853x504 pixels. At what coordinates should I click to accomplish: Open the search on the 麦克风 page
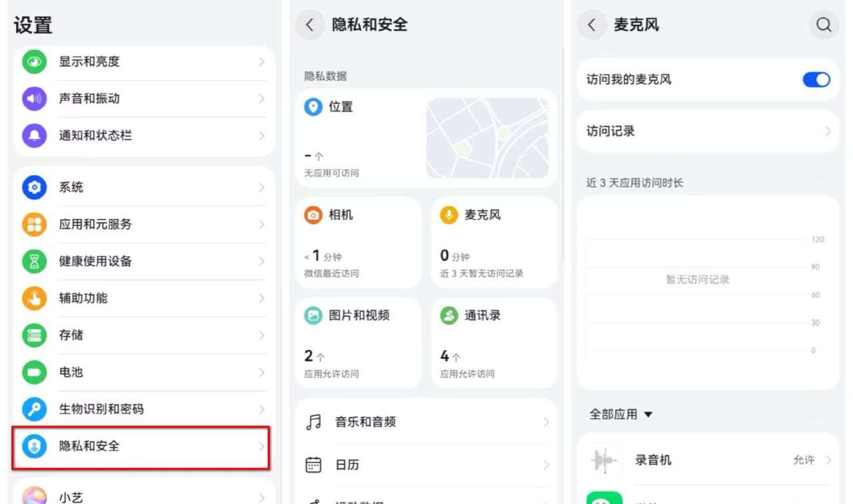pyautogui.click(x=824, y=25)
